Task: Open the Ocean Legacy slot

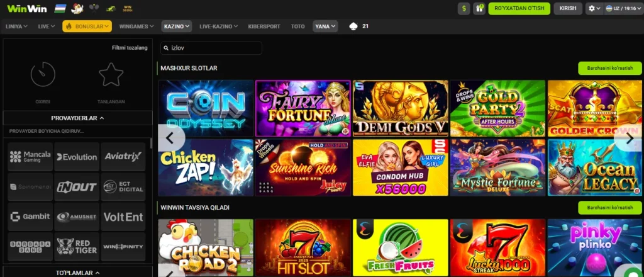Action: pos(595,167)
